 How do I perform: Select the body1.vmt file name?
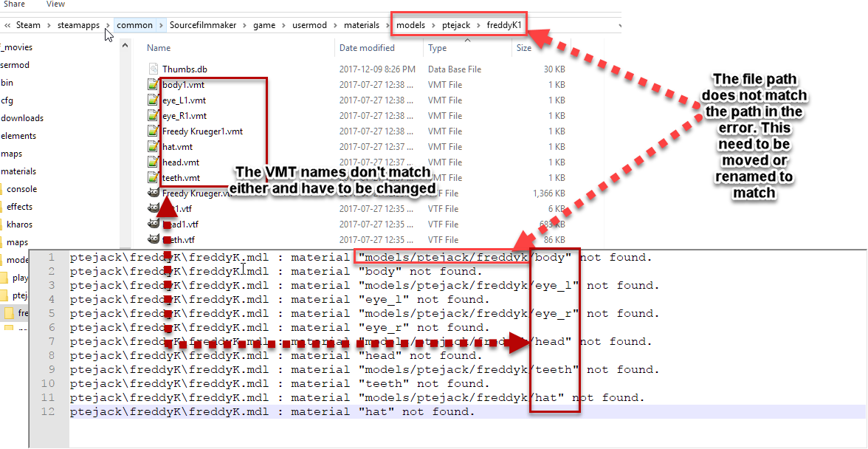(183, 85)
